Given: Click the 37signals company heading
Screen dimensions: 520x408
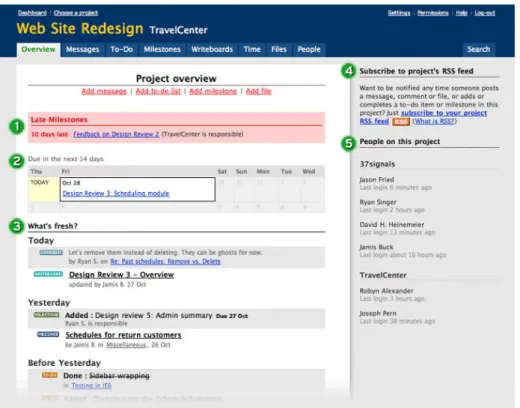Looking at the screenshot, I should coord(377,164).
